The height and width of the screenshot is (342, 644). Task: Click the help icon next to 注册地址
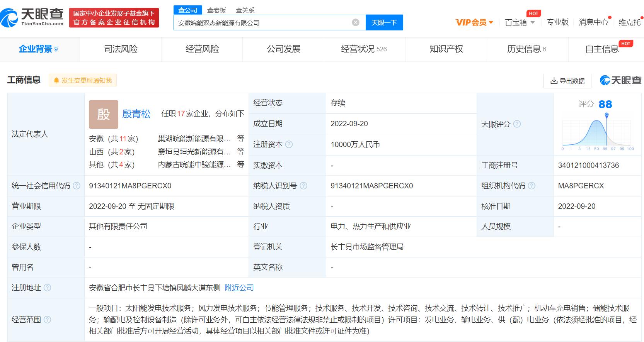(x=47, y=288)
